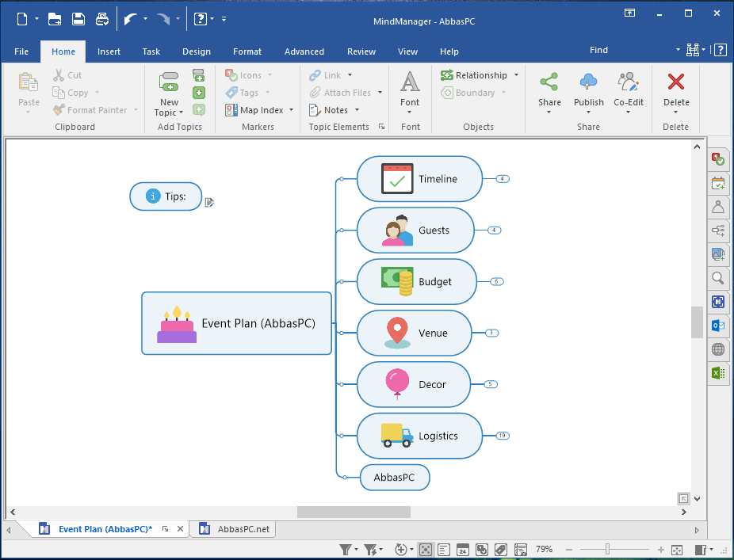Viewport: 734px width, 560px height.
Task: Click the Fit Map icon in status bar
Action: click(x=677, y=550)
